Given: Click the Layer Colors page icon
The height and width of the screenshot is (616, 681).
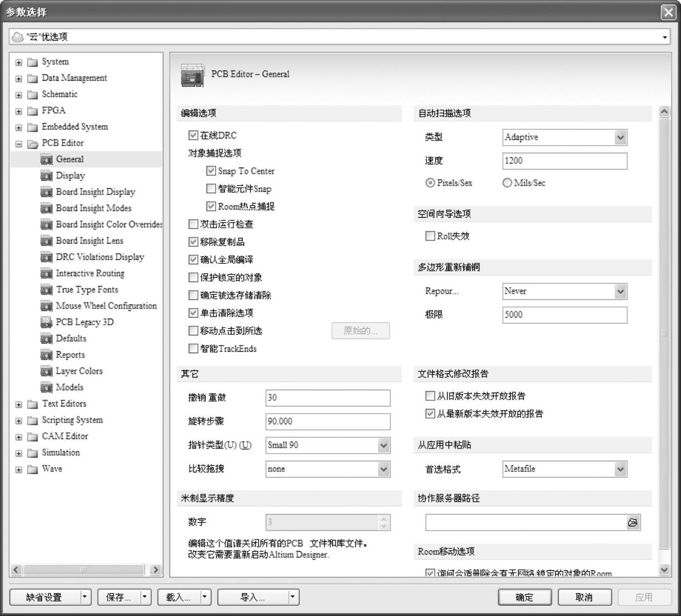Looking at the screenshot, I should pos(46,371).
